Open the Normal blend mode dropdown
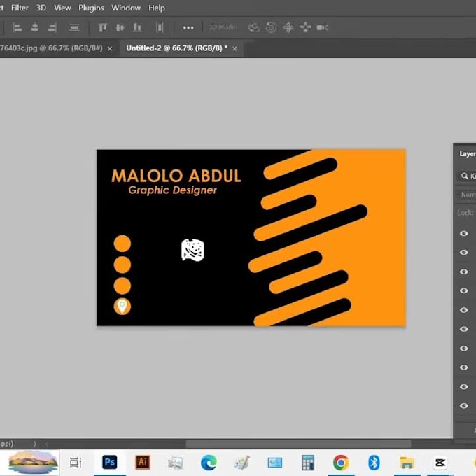476x476 pixels. [x=466, y=195]
